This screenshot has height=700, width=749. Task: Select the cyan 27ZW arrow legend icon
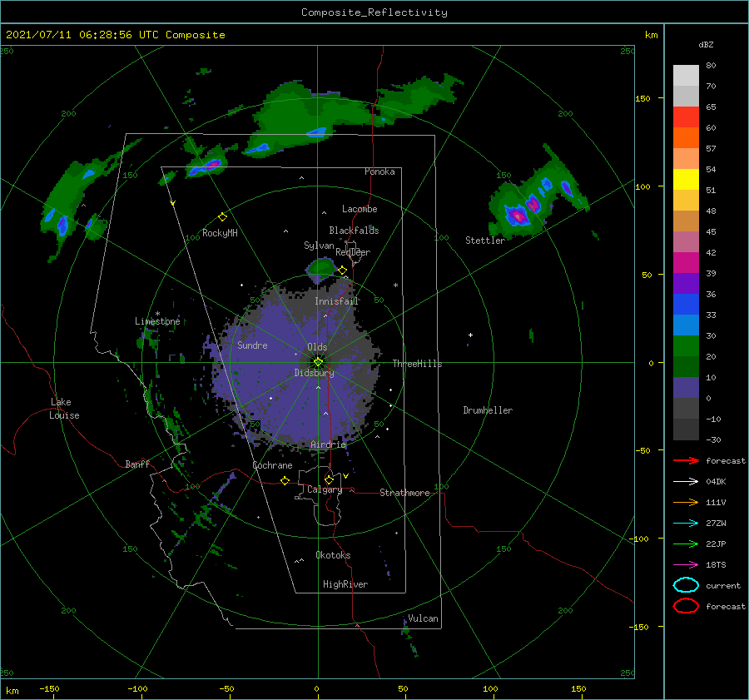click(686, 524)
